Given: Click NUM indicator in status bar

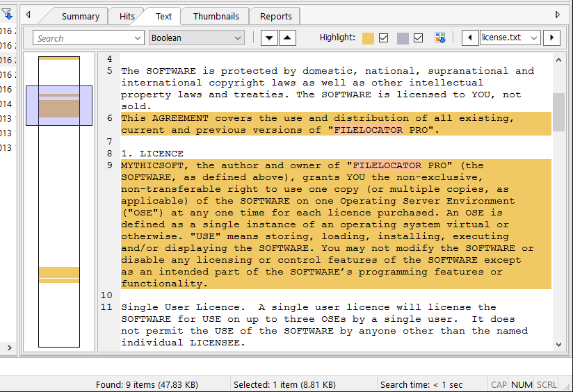Looking at the screenshot, I should click(522, 384).
